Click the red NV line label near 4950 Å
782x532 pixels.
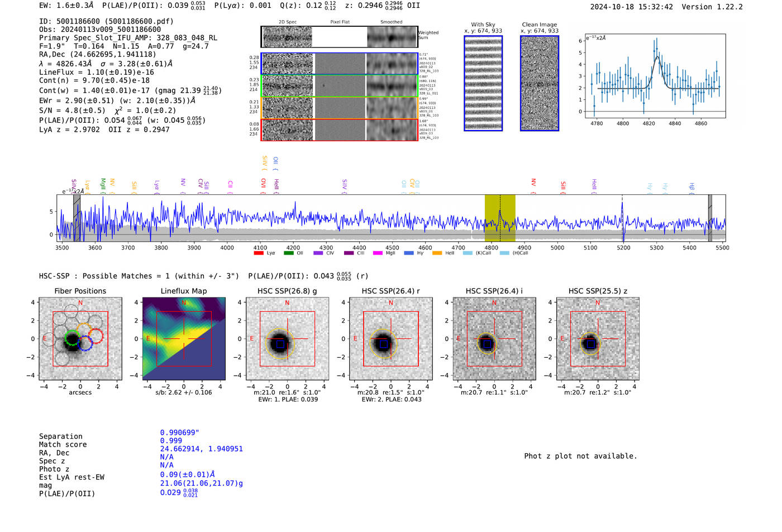coord(533,186)
